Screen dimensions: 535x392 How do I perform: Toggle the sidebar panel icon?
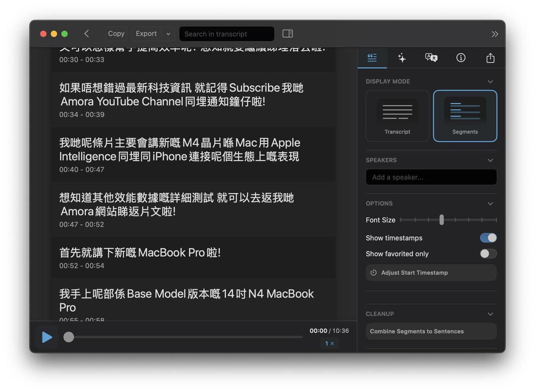point(287,34)
